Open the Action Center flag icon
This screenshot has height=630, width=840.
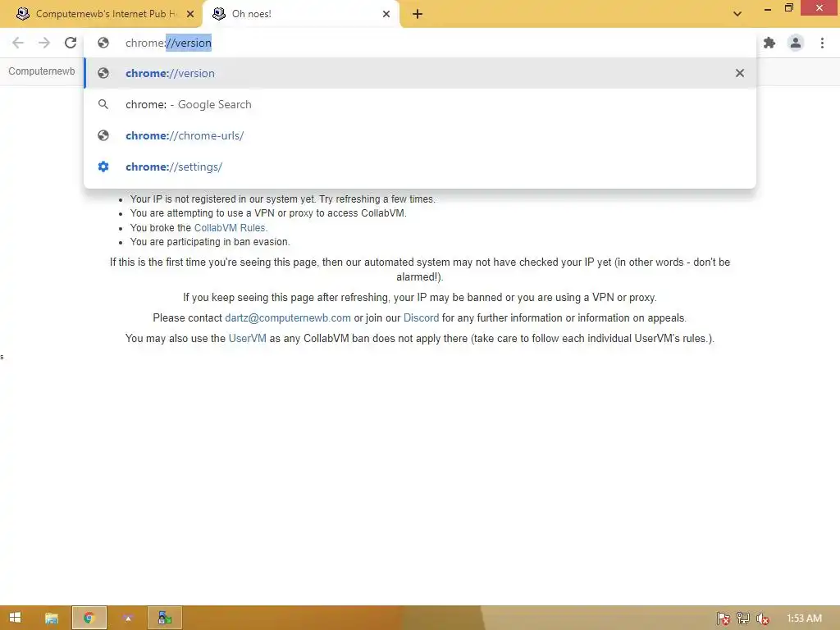724,619
